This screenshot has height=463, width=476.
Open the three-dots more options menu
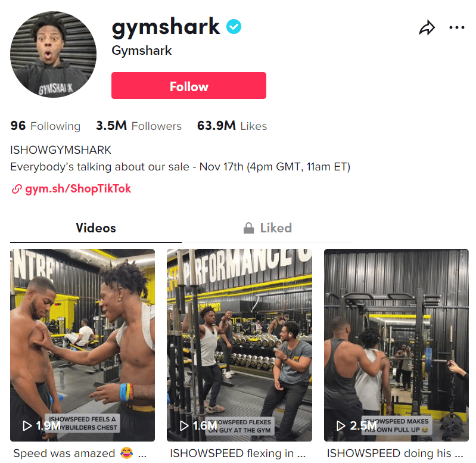456,27
